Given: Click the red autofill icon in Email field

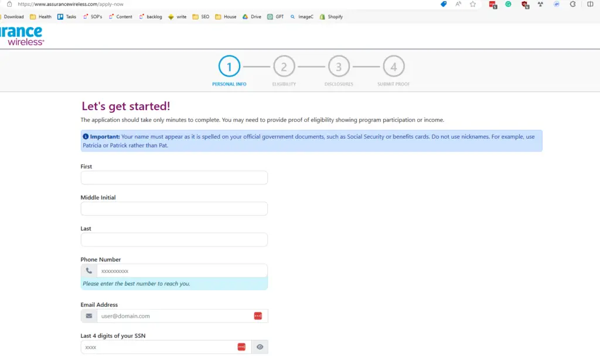Looking at the screenshot, I should coord(258,316).
